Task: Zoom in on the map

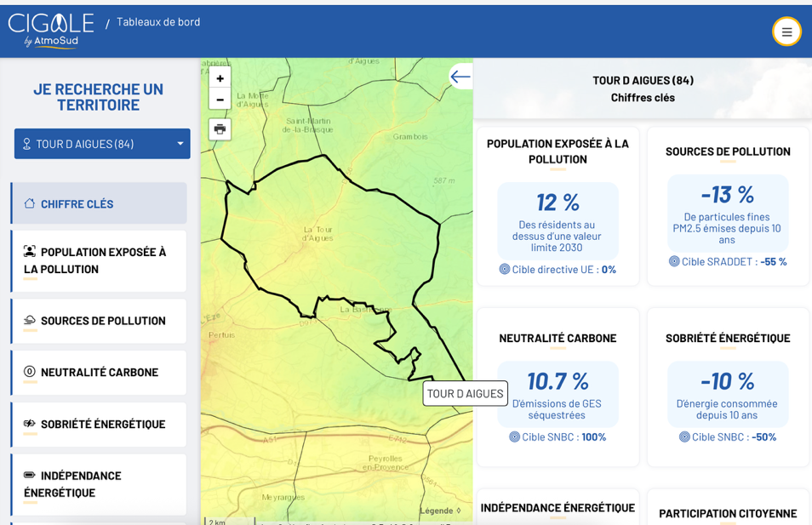Action: pos(220,77)
